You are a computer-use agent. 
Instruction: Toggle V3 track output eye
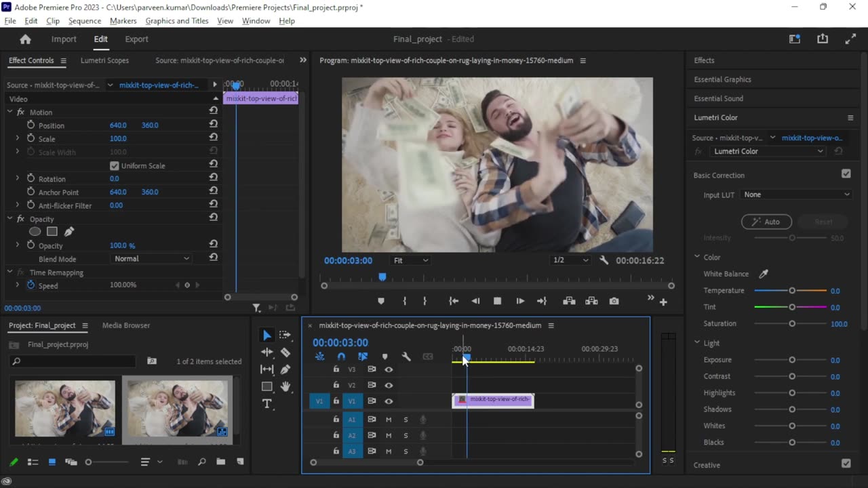(389, 369)
